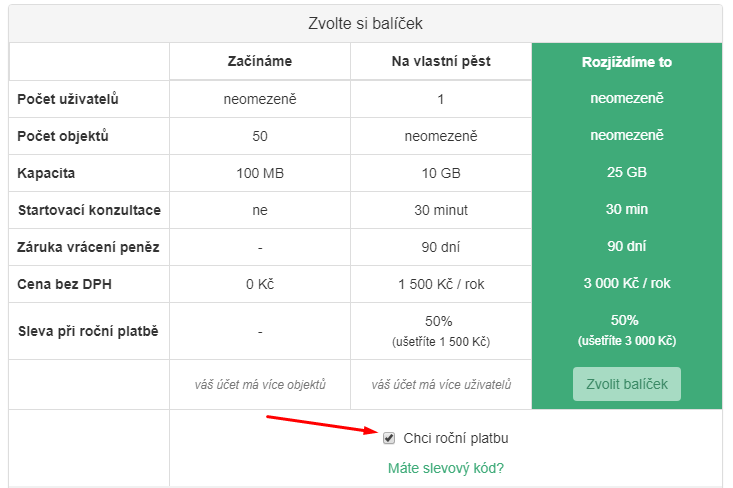This screenshot has height=488, width=733.
Task: Open the Máte slevový kód? link
Action: click(x=446, y=468)
